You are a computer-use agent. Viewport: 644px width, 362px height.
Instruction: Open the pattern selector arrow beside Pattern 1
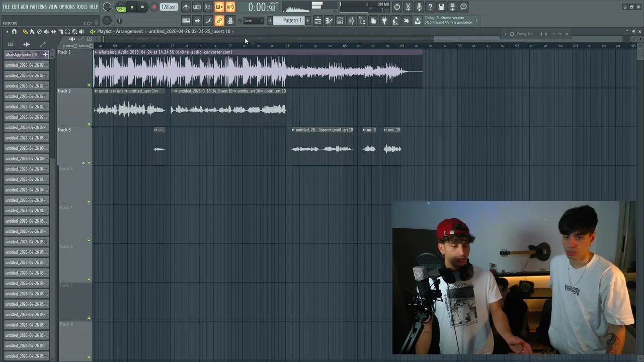270,21
